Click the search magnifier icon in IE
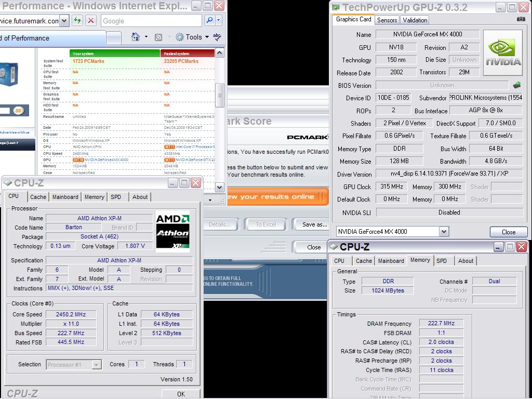The height and width of the screenshot is (399, 532). (x=210, y=21)
